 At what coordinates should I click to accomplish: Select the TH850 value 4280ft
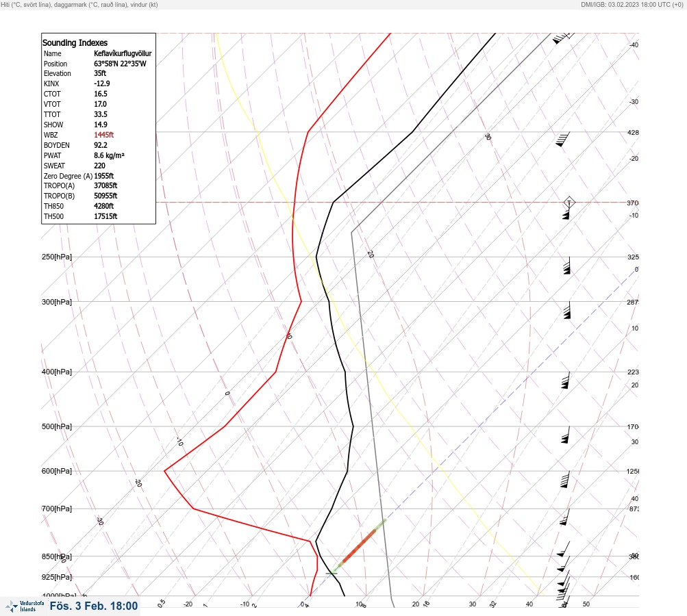coord(104,206)
